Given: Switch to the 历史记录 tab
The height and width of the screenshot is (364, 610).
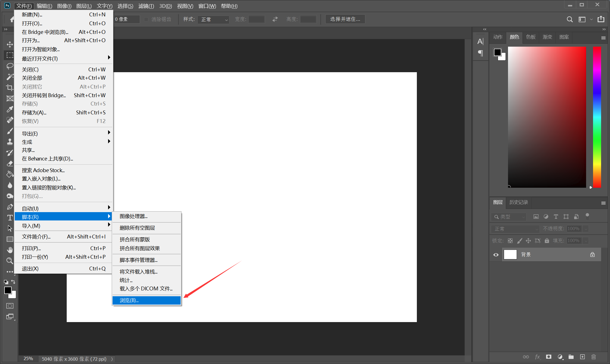Looking at the screenshot, I should tap(518, 202).
